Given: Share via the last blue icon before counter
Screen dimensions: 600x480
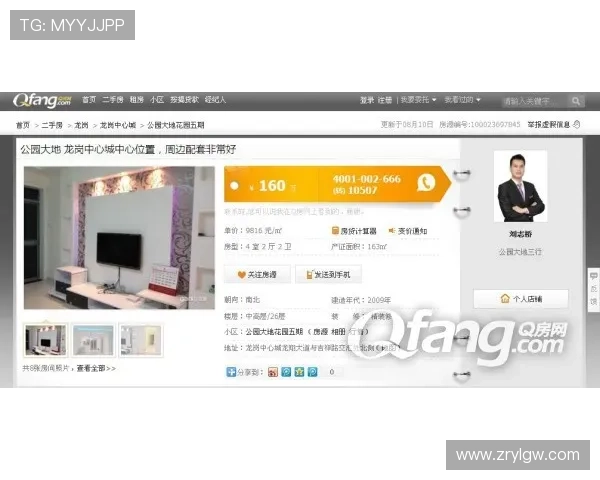Looking at the screenshot, I should [x=313, y=372].
